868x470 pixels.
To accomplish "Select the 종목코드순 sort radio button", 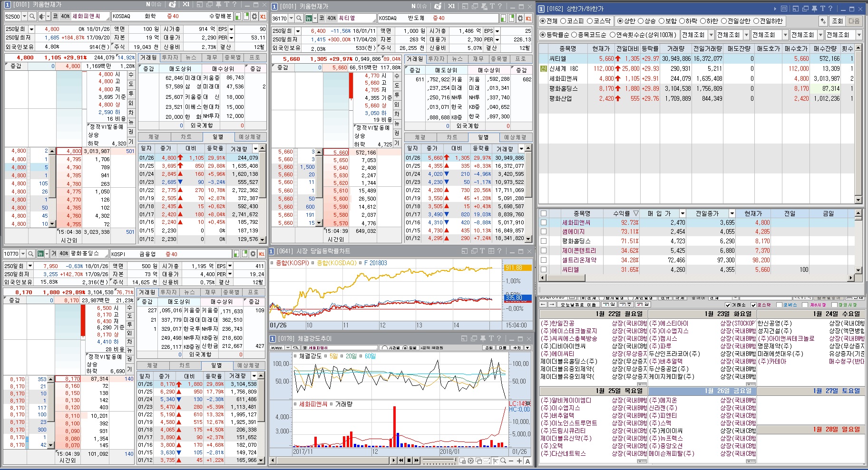I will 574,35.
